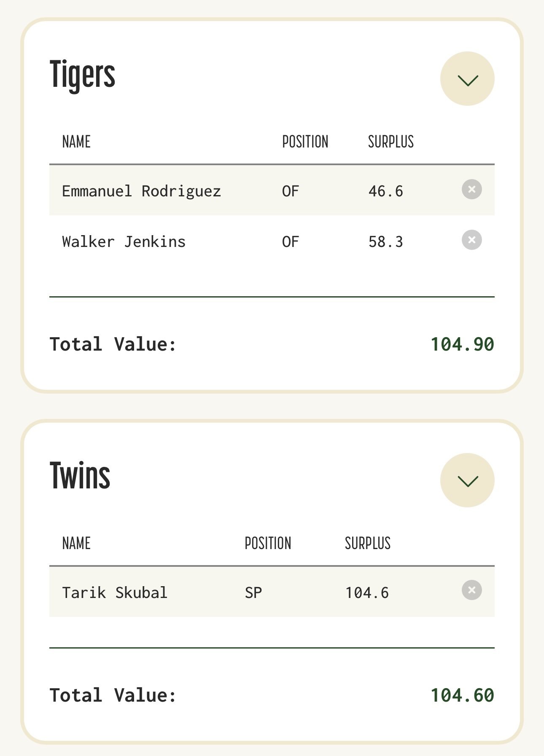Viewport: 544px width, 756px height.
Task: Click Tigers POSITION column header
Action: (x=305, y=142)
